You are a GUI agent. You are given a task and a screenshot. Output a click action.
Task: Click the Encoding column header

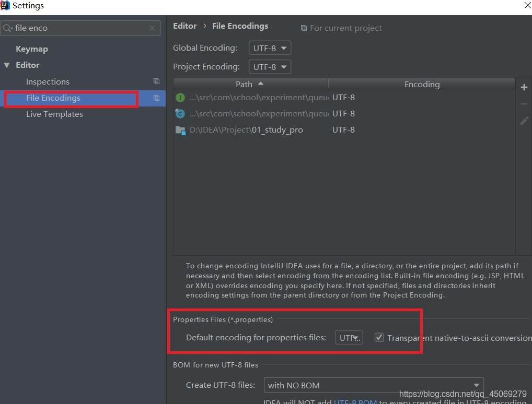[x=422, y=84]
